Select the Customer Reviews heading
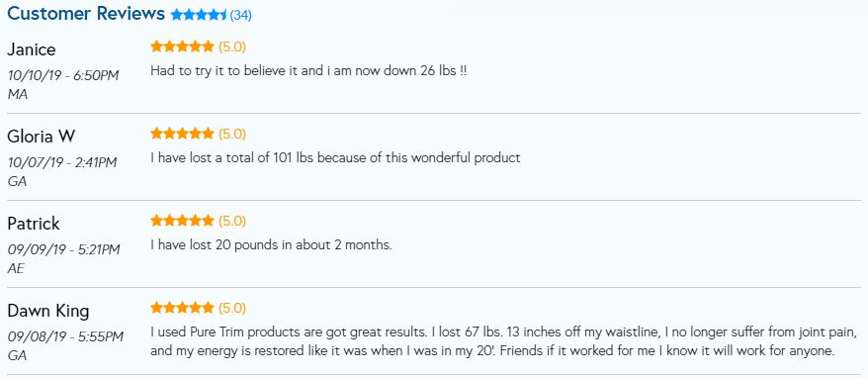Screen dimensions: 868x378 point(86,13)
